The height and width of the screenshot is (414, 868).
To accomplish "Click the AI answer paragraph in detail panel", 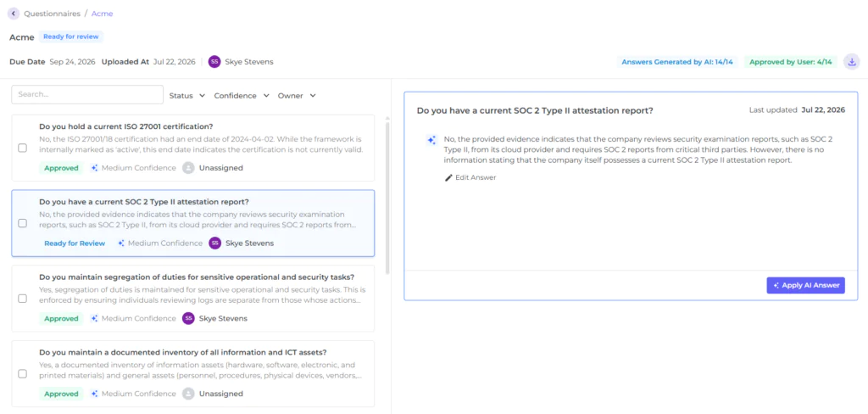I will pos(637,149).
